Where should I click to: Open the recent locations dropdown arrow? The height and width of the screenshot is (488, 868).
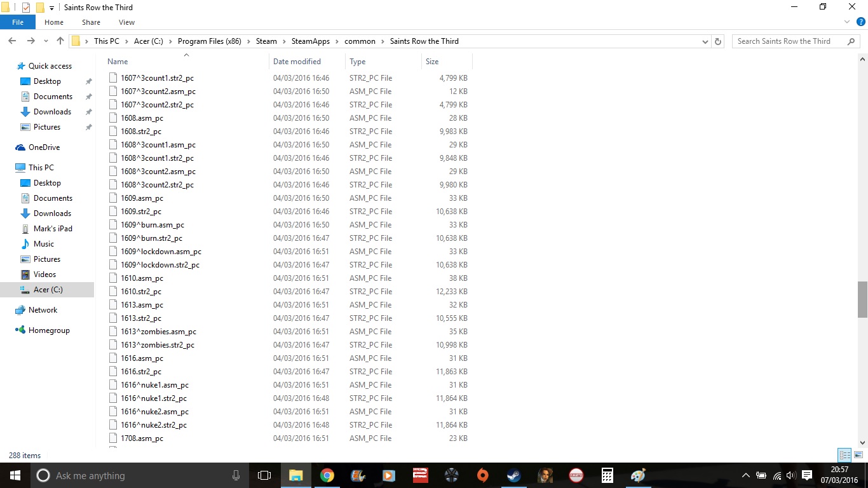click(46, 41)
